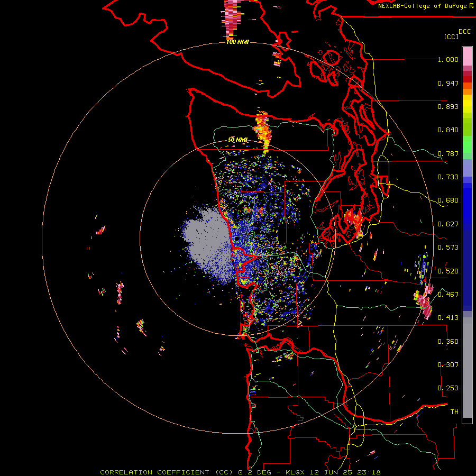
Task: Select the 0.520 color scale value
Action: [x=448, y=271]
